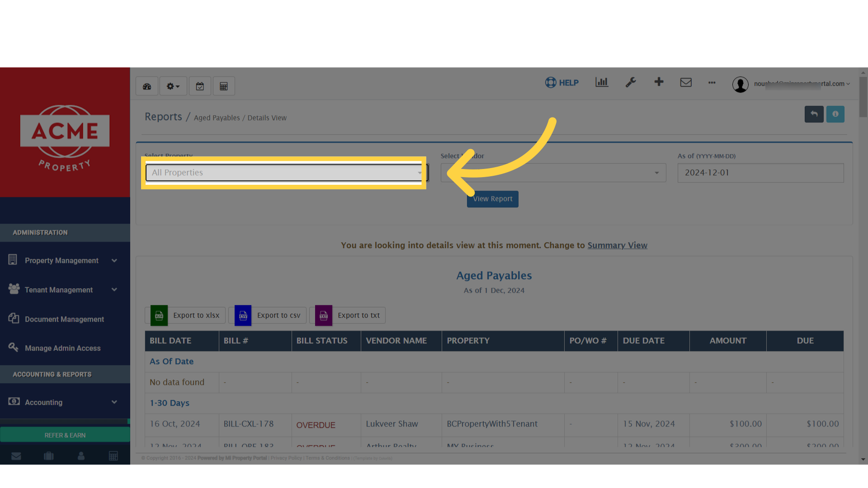Open the All Properties dropdown

(287, 173)
